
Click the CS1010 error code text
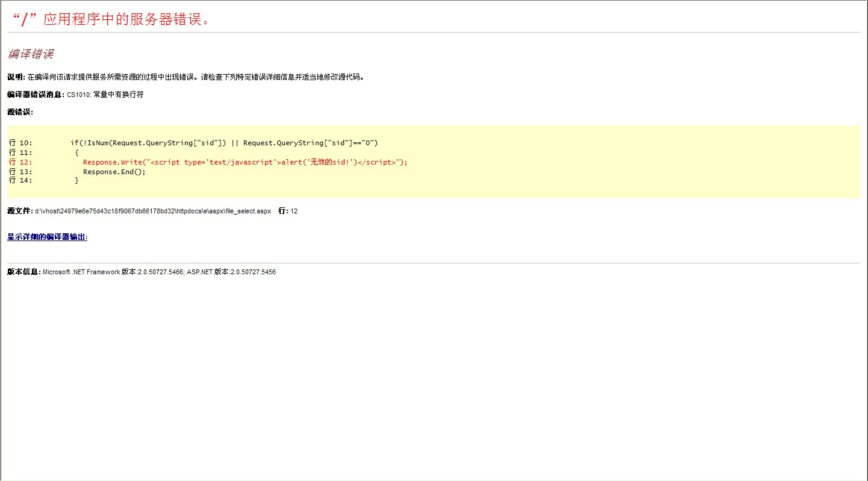click(x=78, y=95)
